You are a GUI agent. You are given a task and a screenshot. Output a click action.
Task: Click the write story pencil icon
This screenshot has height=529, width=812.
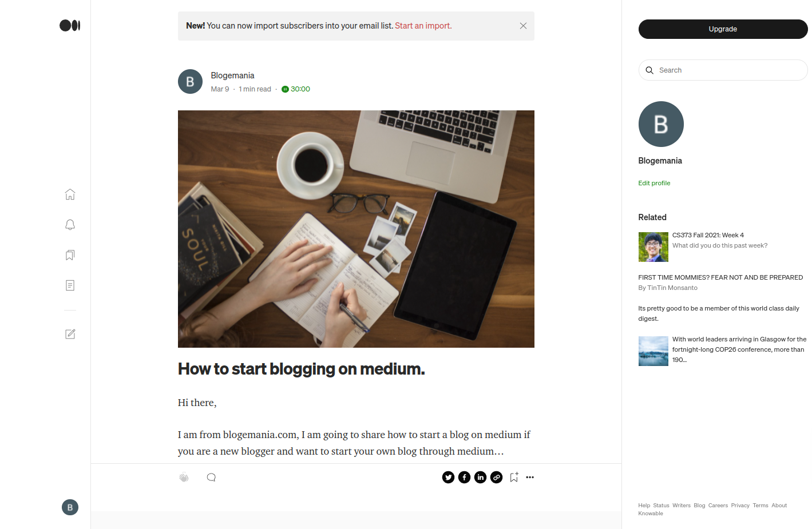(x=70, y=334)
